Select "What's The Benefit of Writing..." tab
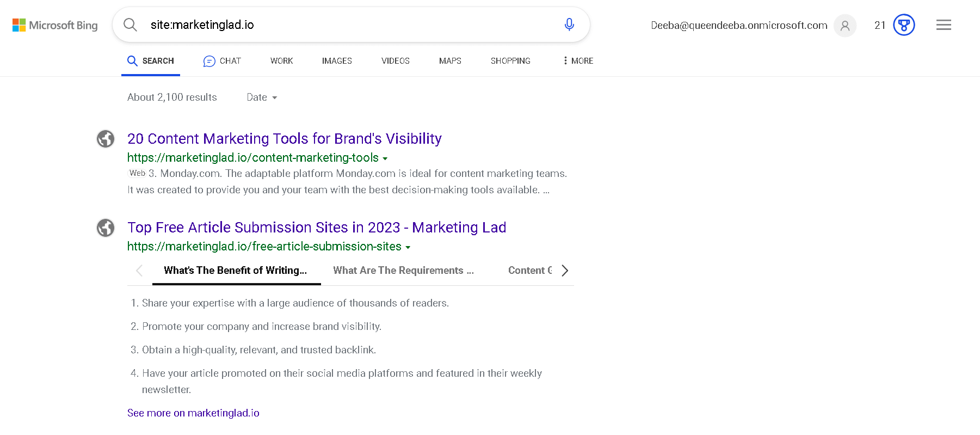This screenshot has height=435, width=980. (236, 271)
